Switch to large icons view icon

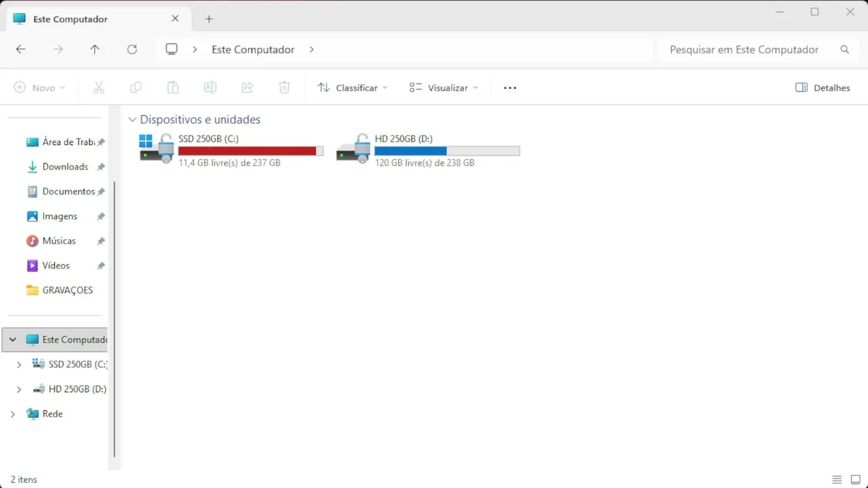tap(855, 479)
